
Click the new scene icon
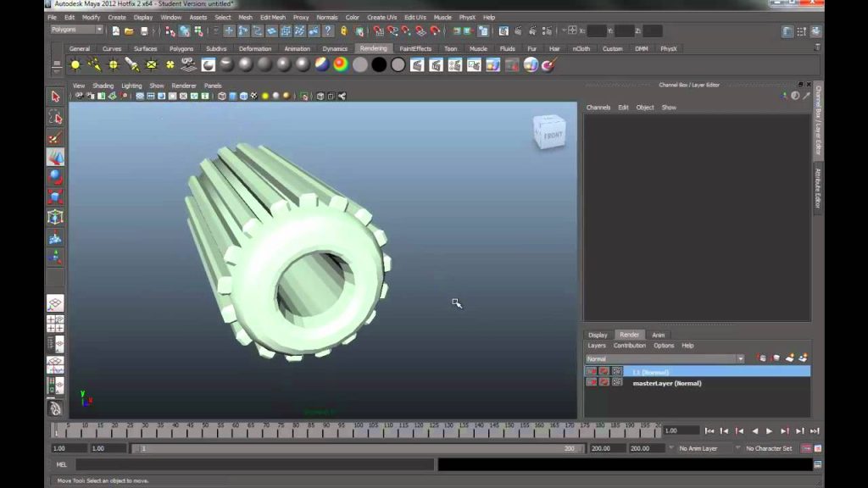coord(115,31)
